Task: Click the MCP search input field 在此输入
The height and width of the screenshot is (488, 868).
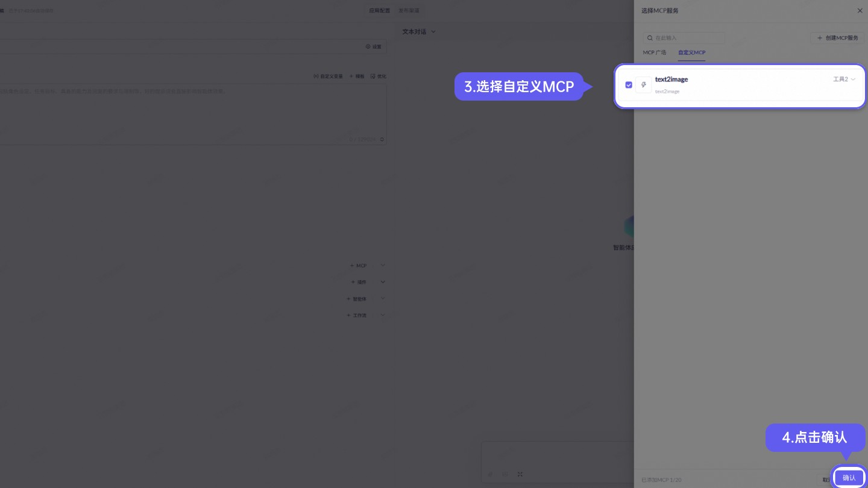Action: (x=684, y=38)
